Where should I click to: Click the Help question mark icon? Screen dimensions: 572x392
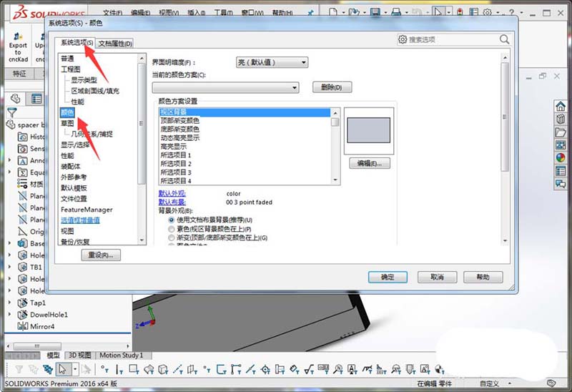511,12
